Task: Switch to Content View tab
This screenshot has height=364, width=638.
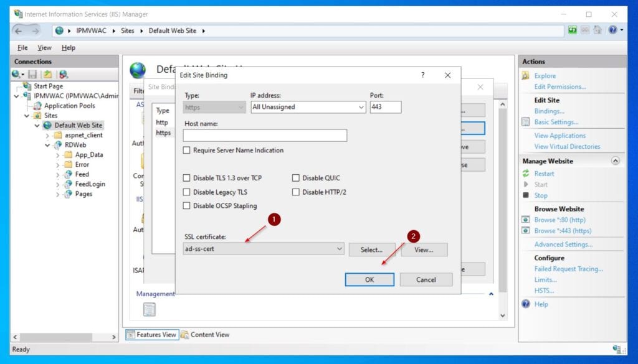Action: point(206,335)
